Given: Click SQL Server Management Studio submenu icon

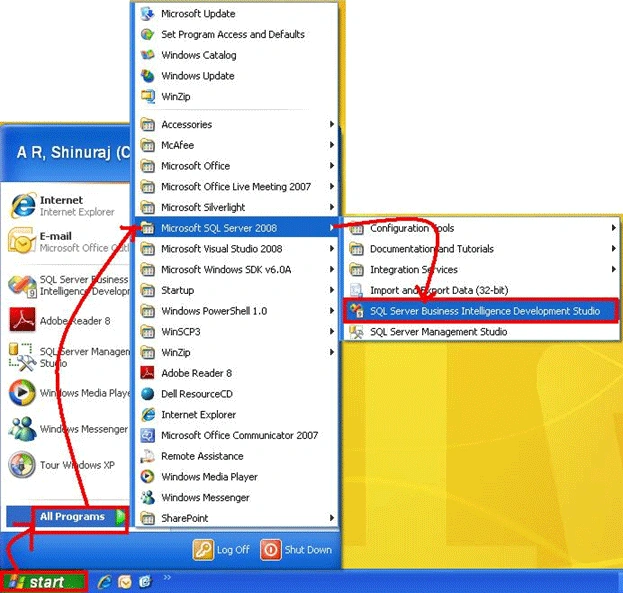Looking at the screenshot, I should [356, 331].
